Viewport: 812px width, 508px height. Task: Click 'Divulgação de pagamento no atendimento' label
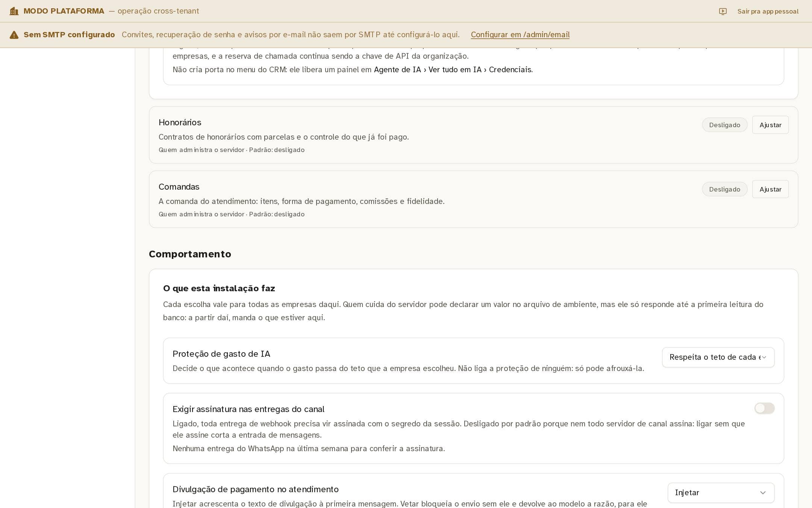pyautogui.click(x=256, y=489)
